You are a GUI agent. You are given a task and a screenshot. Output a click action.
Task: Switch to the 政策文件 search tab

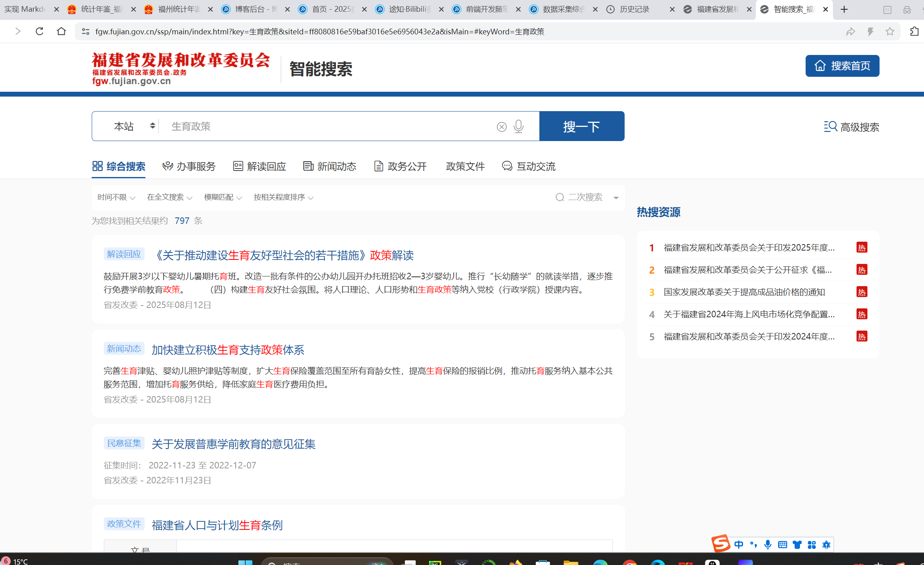tap(465, 166)
